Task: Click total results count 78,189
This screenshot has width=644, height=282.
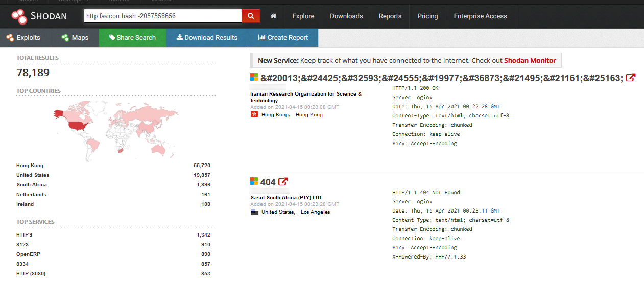Action: click(33, 73)
